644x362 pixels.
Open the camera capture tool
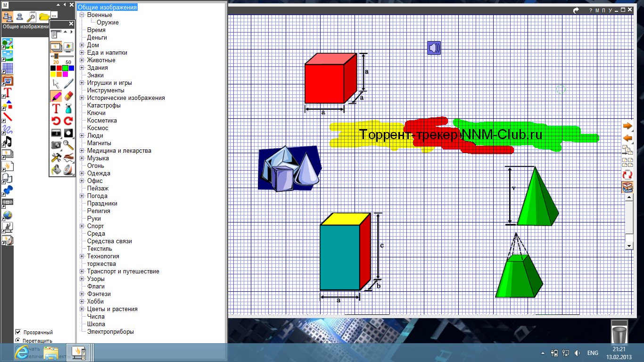(x=56, y=145)
